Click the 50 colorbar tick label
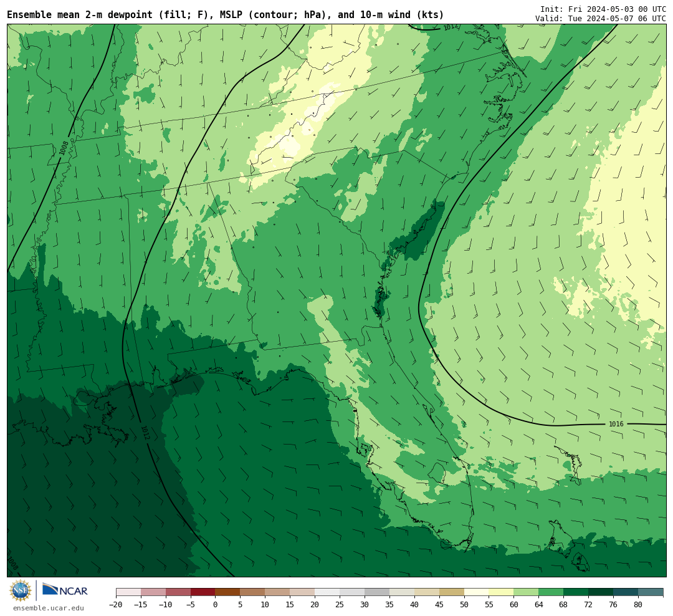 [x=464, y=604]
